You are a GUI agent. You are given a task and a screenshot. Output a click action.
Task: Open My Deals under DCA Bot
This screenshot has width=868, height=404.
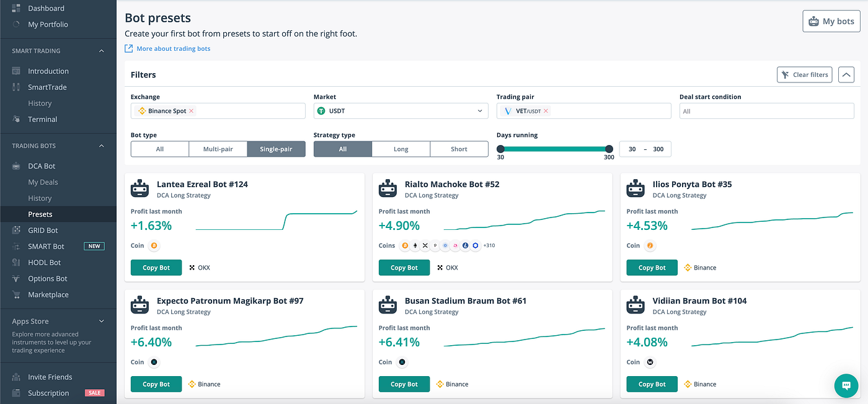point(43,182)
